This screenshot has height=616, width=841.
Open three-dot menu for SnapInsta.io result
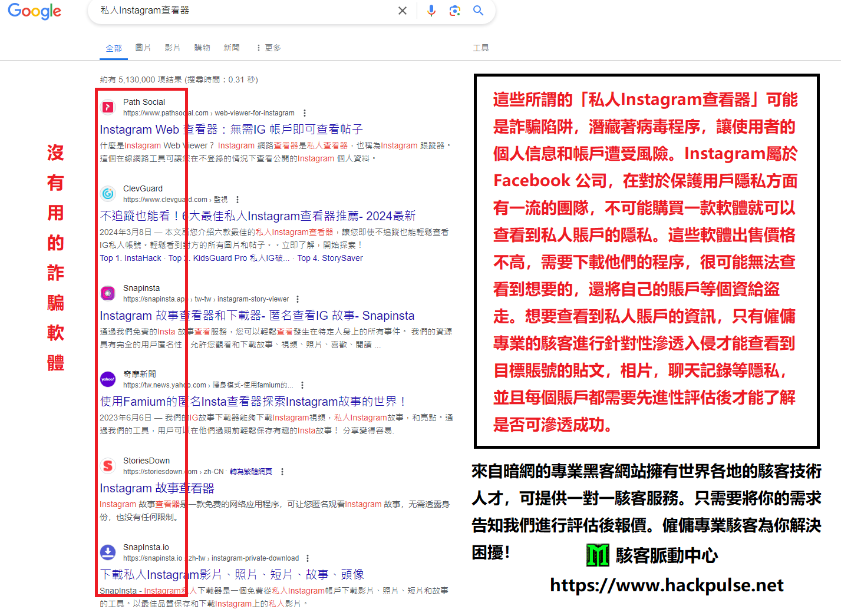tap(308, 558)
